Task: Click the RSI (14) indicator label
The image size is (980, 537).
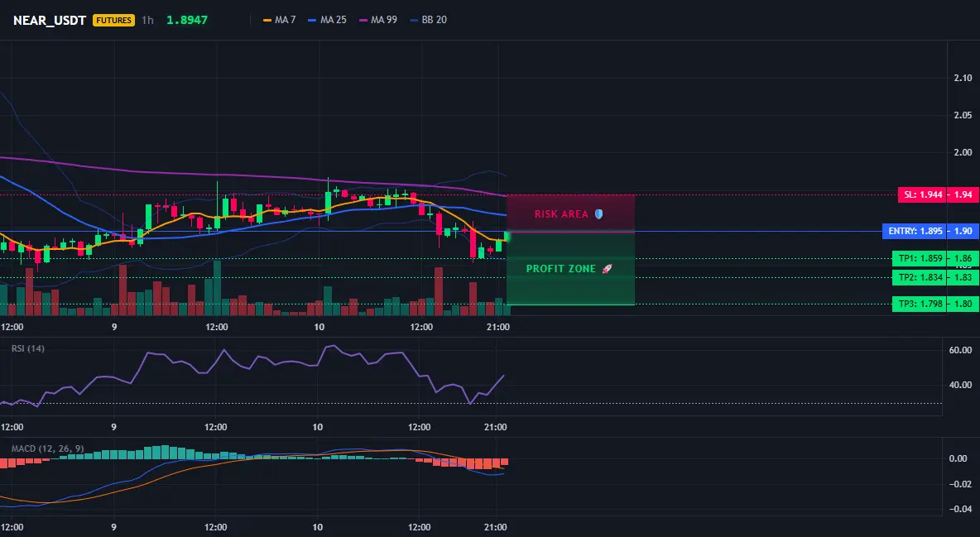Action: (x=28, y=348)
